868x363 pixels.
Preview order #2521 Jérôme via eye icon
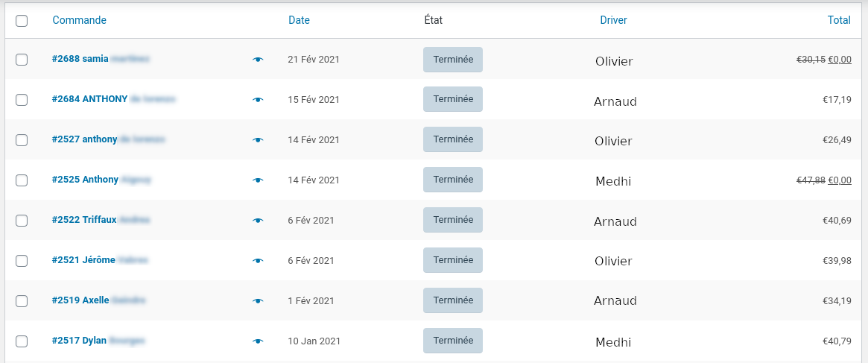tap(257, 260)
